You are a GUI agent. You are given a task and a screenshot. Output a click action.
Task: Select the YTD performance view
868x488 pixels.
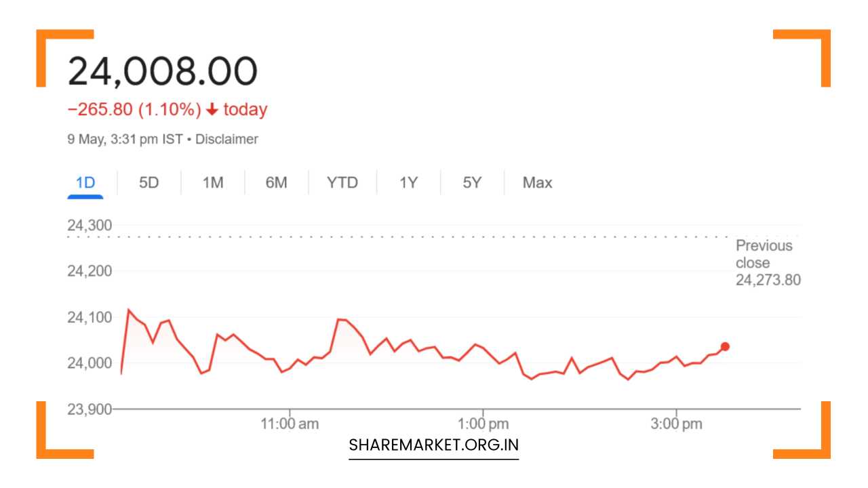point(342,182)
